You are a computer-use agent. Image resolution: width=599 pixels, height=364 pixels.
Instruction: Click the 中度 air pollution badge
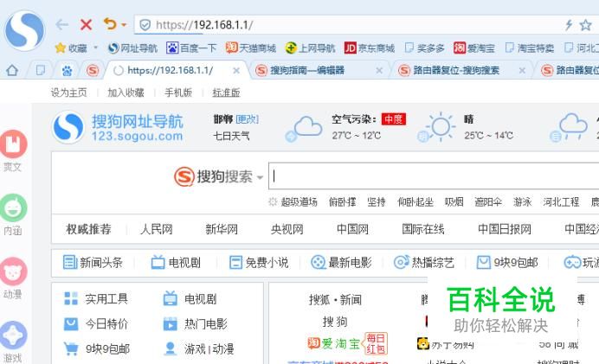(394, 119)
